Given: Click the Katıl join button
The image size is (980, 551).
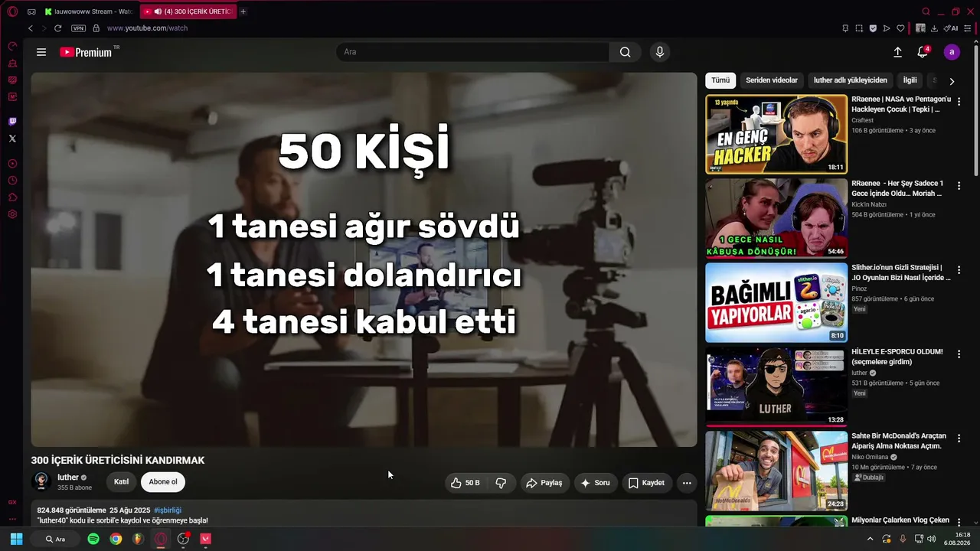Looking at the screenshot, I should click(x=121, y=482).
